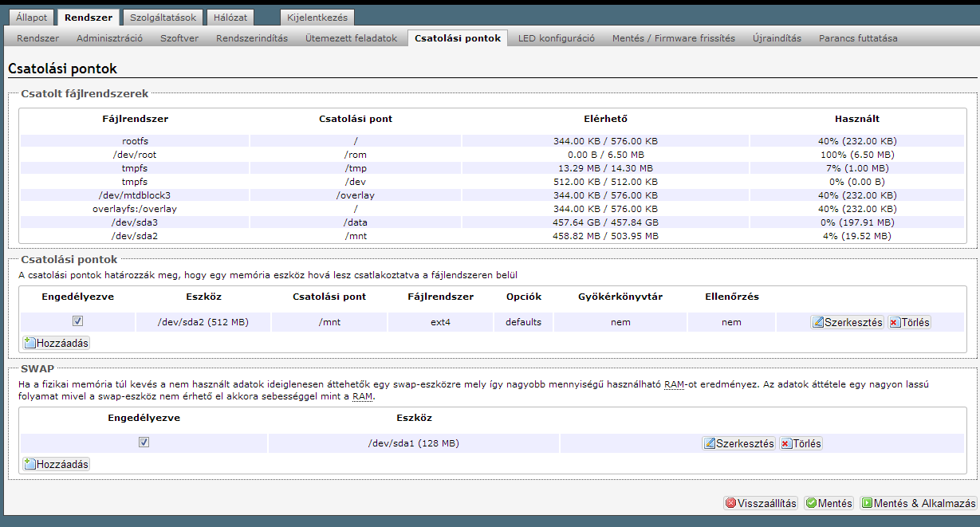Click the /dev/sda1 (128 MB) device cell
The height and width of the screenshot is (527, 980).
[413, 443]
